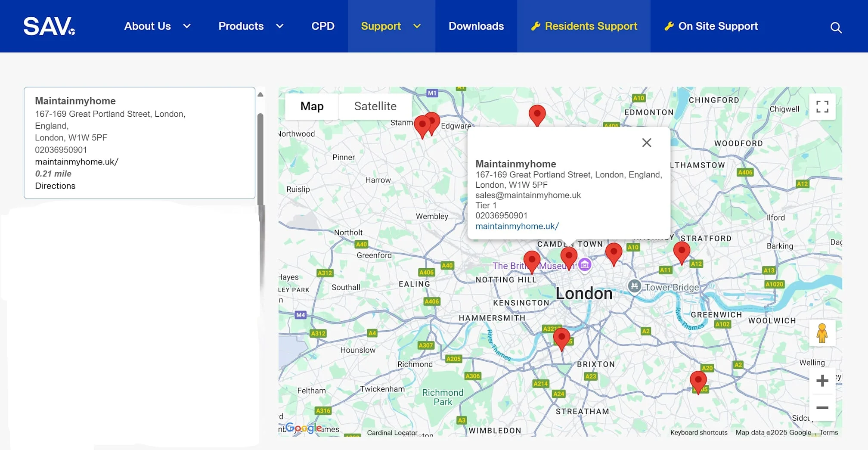868x450 pixels.
Task: Open Residents Support page
Action: pos(584,26)
